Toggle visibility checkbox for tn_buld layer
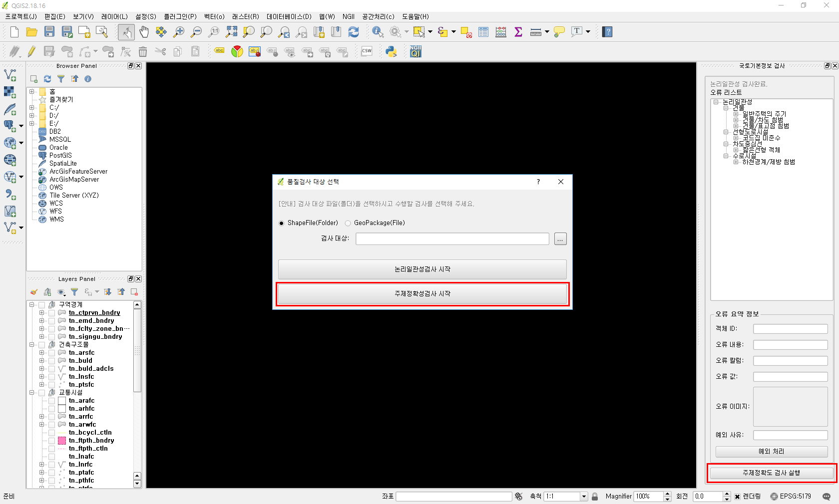 52,361
